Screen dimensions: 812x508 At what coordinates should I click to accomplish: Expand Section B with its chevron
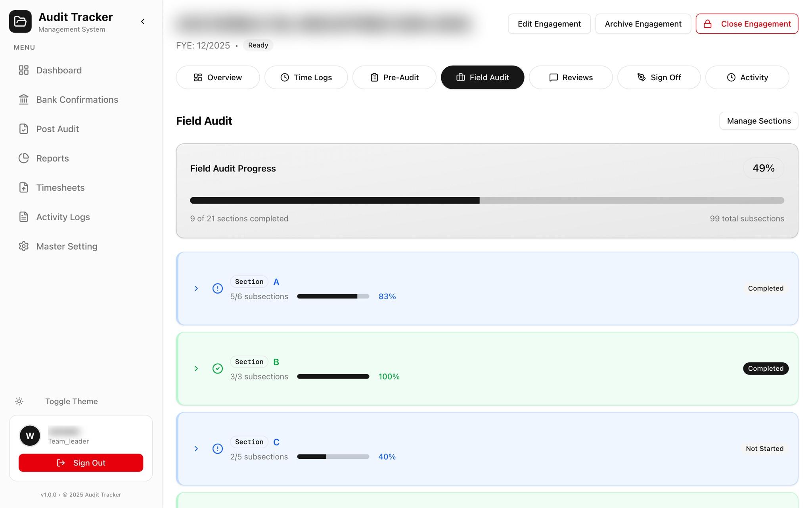click(x=196, y=369)
